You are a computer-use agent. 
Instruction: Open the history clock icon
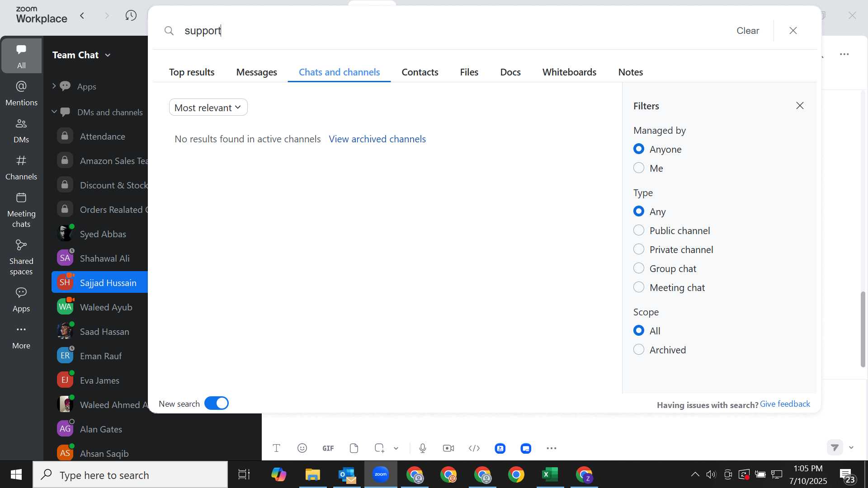click(x=131, y=16)
